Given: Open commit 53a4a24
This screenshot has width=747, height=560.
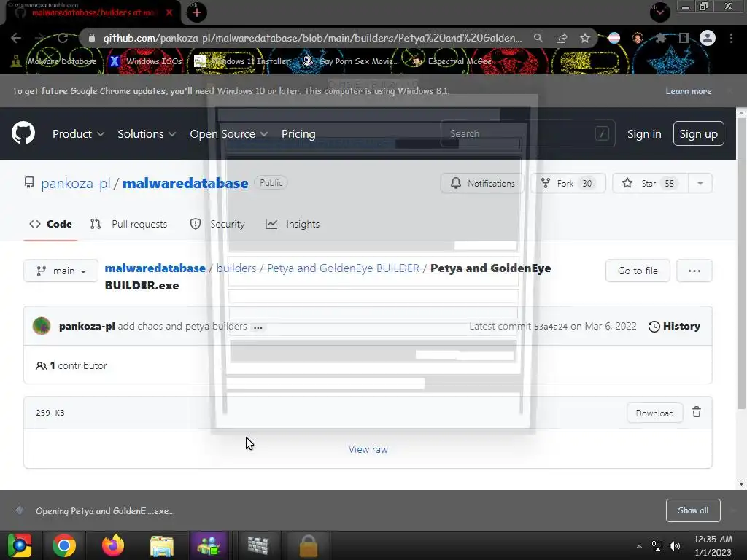Looking at the screenshot, I should click(x=550, y=327).
